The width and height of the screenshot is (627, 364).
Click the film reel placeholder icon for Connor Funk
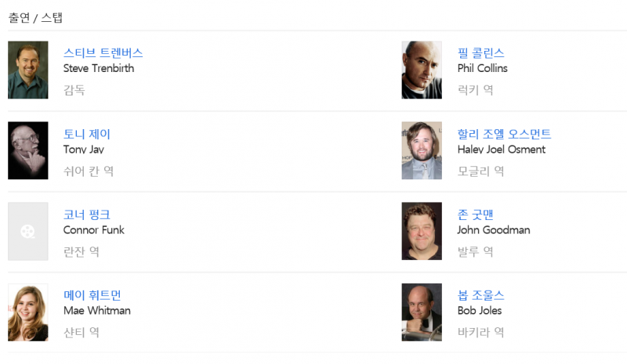coord(28,231)
